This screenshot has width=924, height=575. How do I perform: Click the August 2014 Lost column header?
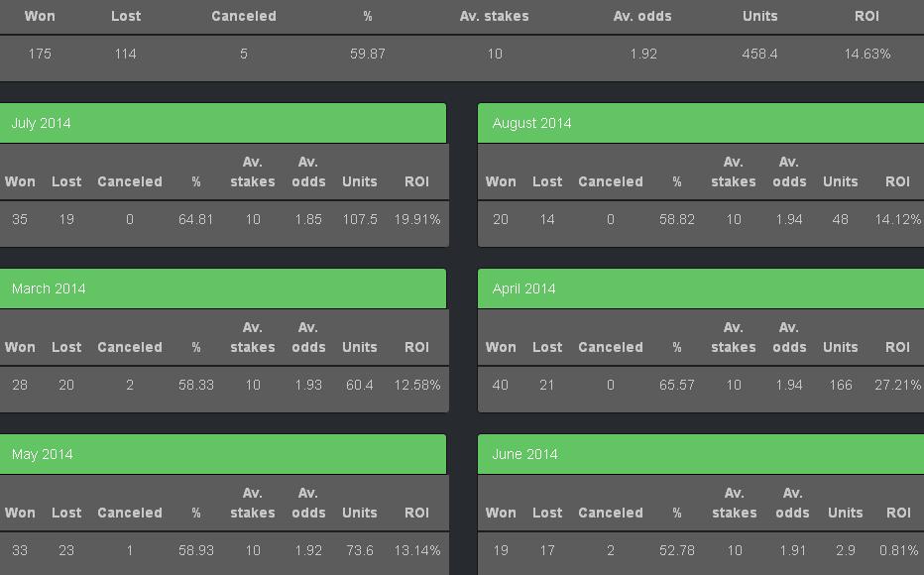547,182
